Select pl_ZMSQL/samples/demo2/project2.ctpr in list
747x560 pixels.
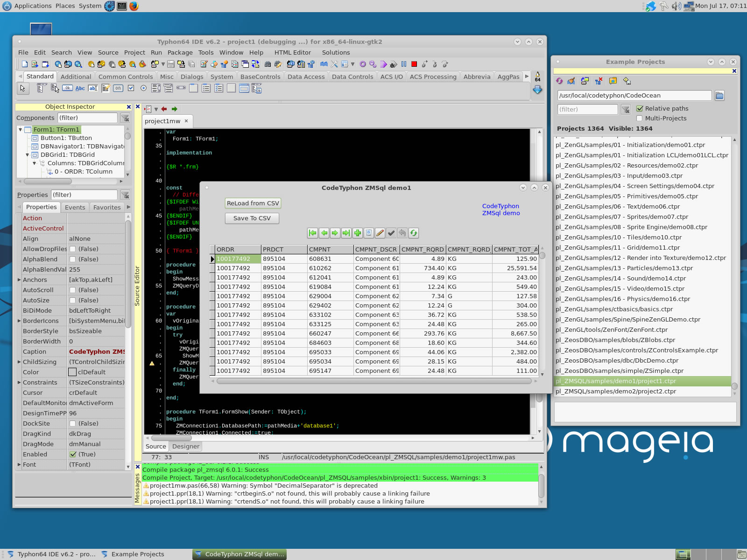point(642,391)
